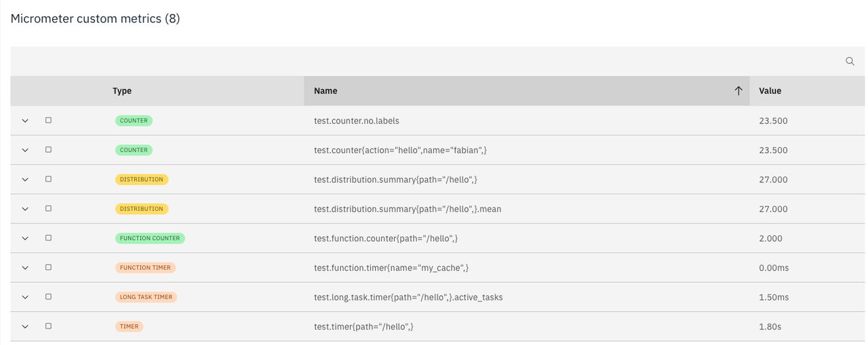Open the table search magnifier icon
The image size is (868, 345).
click(850, 61)
